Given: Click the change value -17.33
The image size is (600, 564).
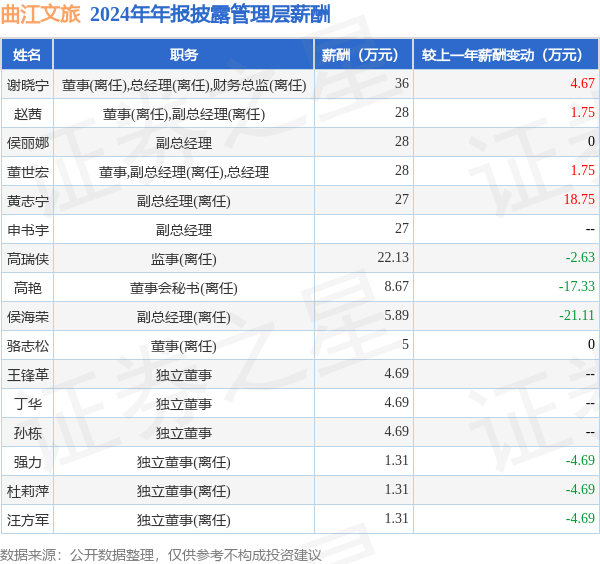Looking at the screenshot, I should [x=577, y=286].
